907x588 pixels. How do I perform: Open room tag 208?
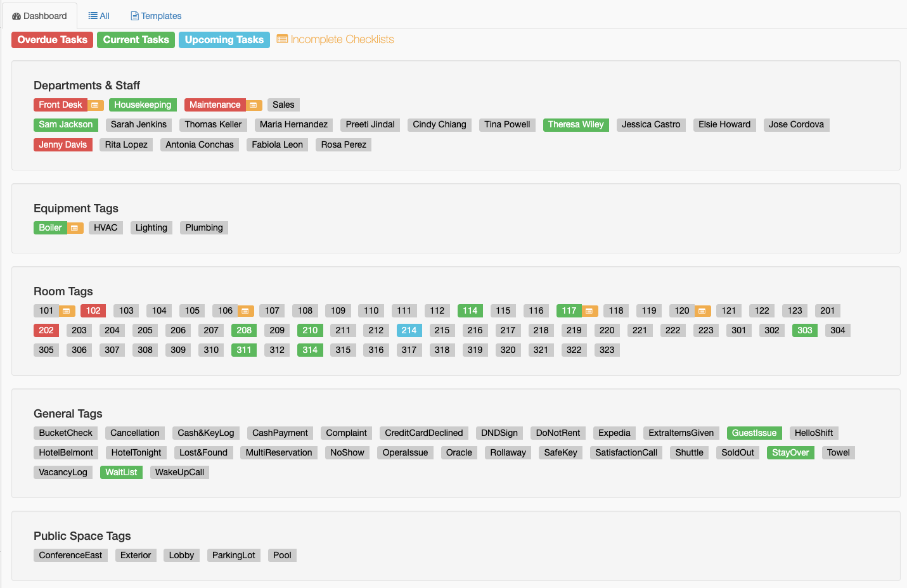click(x=244, y=331)
